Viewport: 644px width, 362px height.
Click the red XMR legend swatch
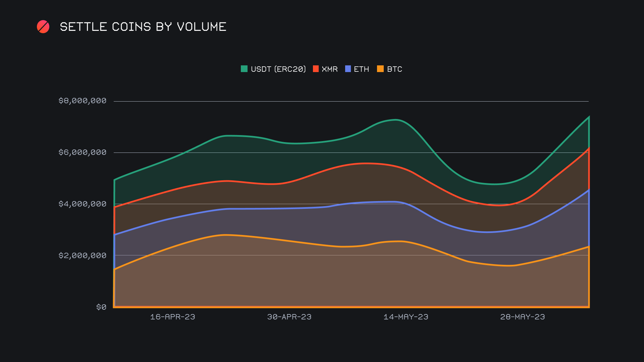point(316,69)
